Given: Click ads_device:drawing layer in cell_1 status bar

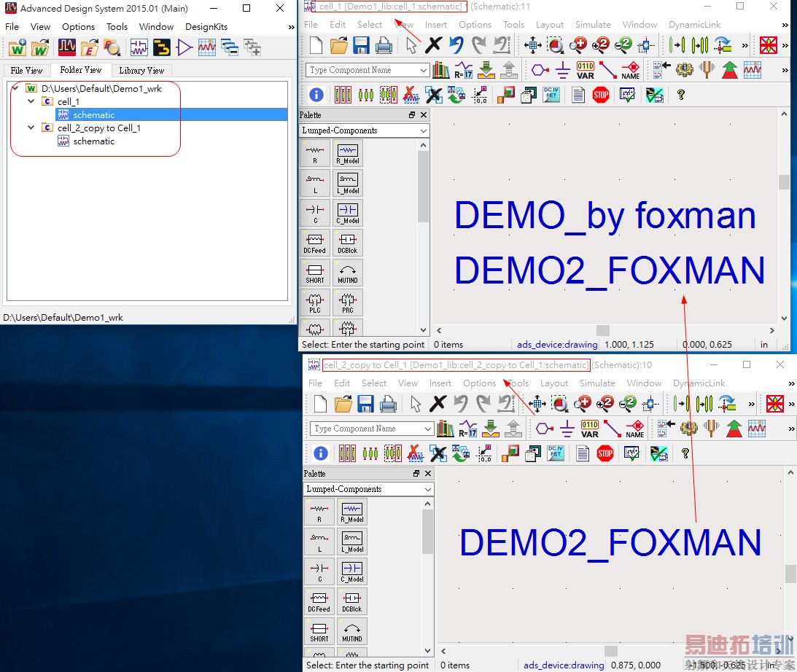Looking at the screenshot, I should coord(557,344).
